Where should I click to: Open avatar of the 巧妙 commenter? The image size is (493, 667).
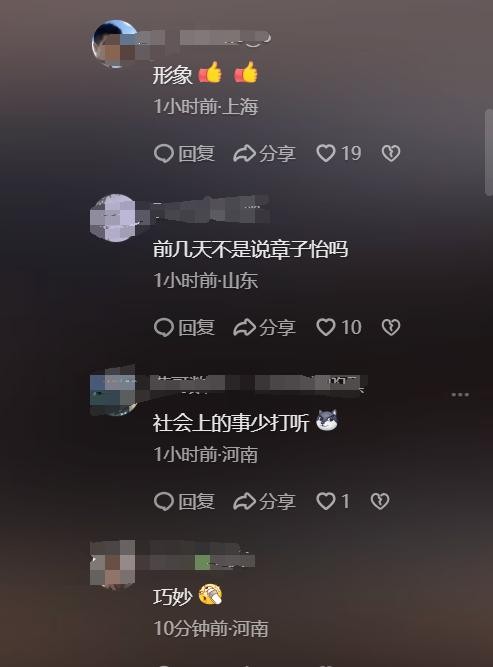pos(113,565)
